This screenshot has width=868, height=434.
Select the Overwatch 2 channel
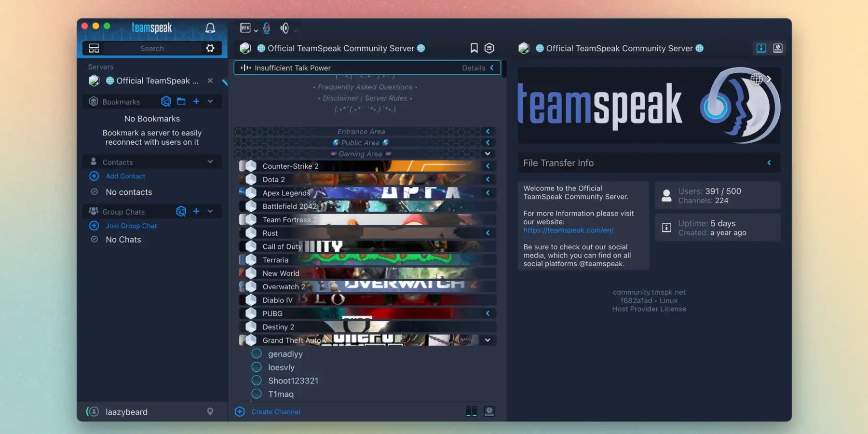coord(367,287)
